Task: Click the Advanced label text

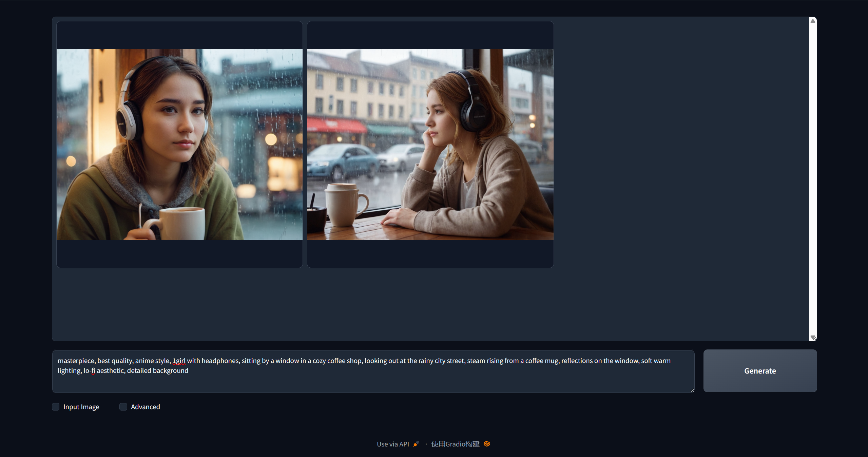Action: pos(145,407)
